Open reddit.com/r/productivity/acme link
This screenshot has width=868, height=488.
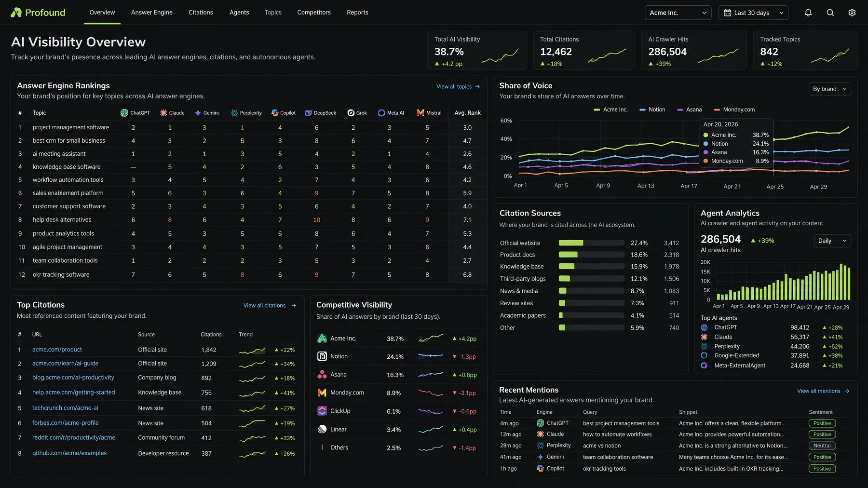click(x=74, y=438)
